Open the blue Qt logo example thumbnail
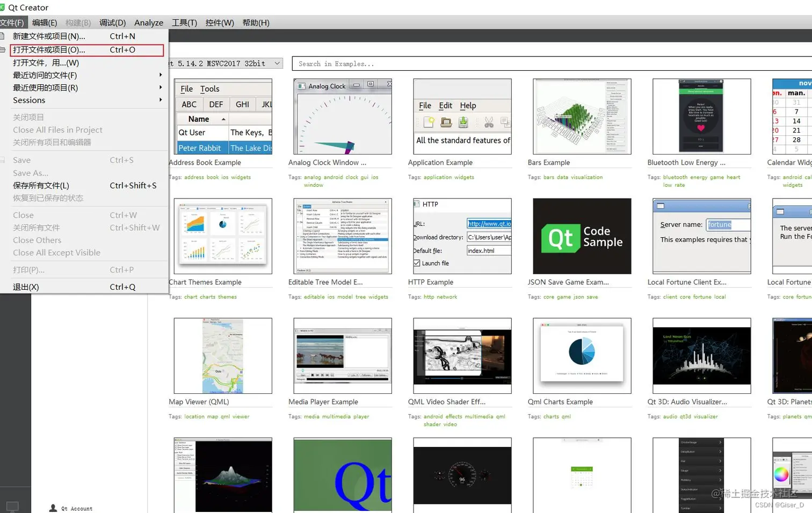The height and width of the screenshot is (513, 812). tap(343, 475)
